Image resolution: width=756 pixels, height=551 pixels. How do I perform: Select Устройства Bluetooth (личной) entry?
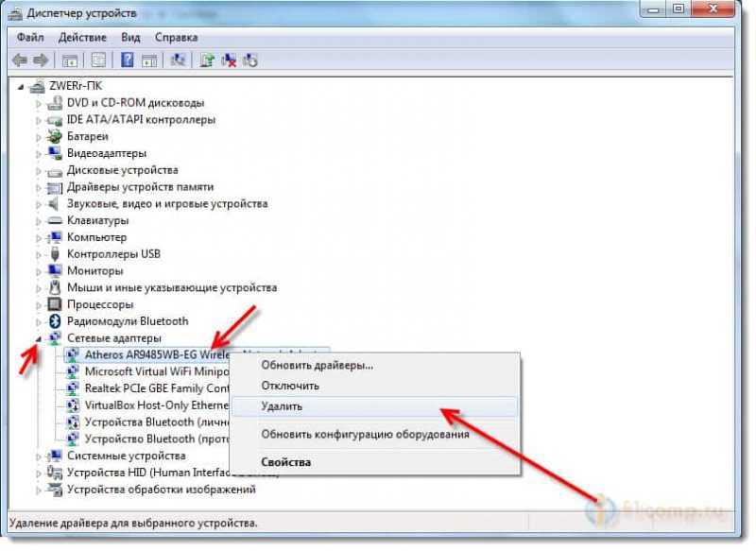[x=147, y=422]
